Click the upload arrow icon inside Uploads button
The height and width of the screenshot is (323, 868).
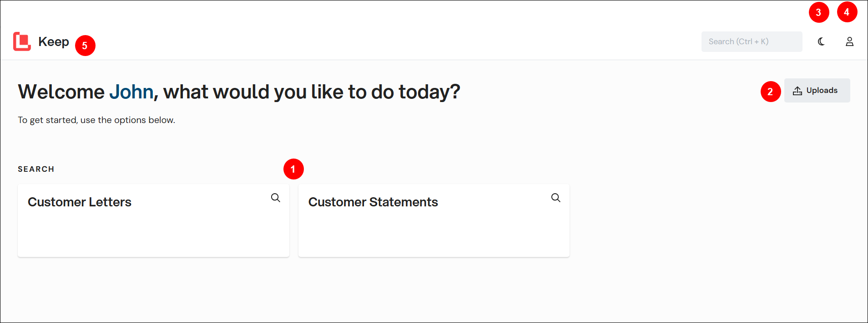click(x=797, y=90)
